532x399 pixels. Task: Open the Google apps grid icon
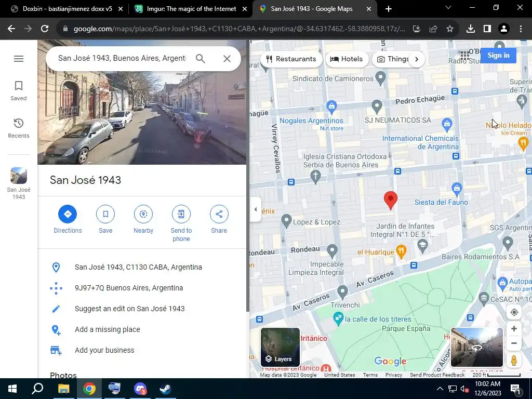pos(465,55)
